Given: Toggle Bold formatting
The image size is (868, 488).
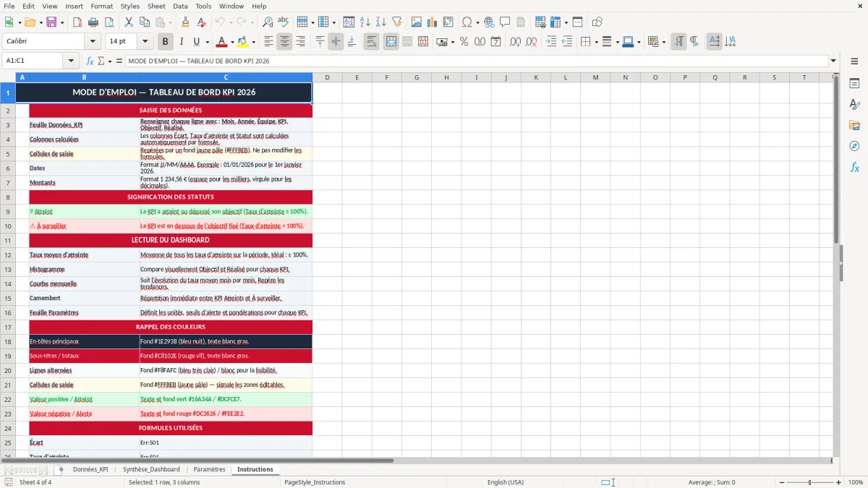Looking at the screenshot, I should pos(165,42).
